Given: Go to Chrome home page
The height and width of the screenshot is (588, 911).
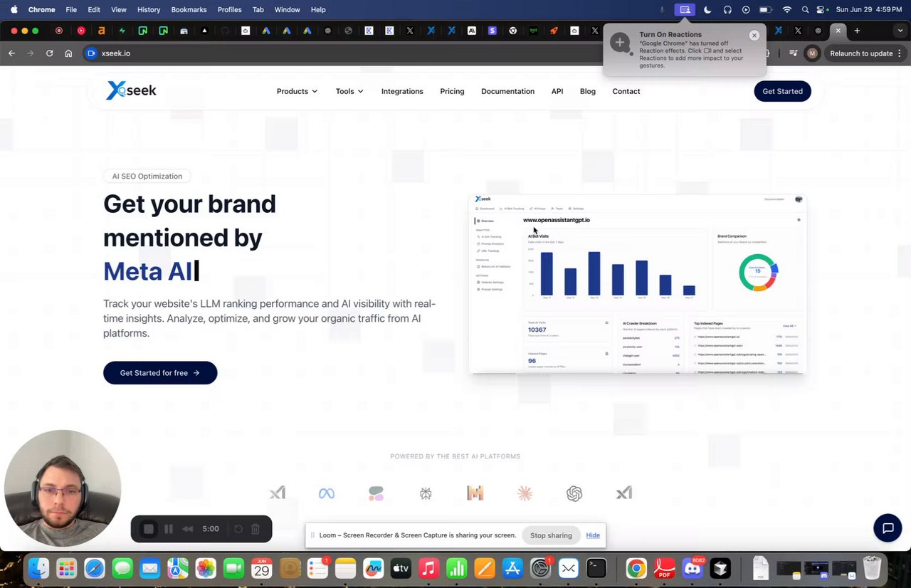Looking at the screenshot, I should (68, 53).
